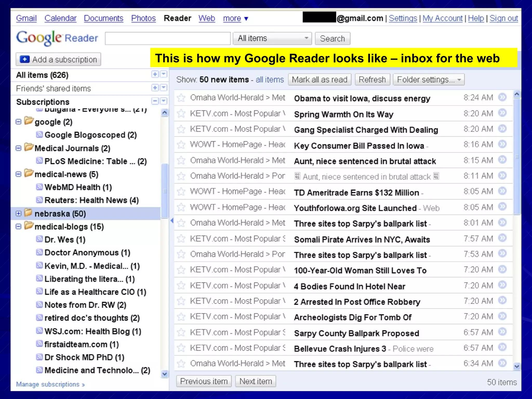The width and height of the screenshot is (532, 399).
Task: Click the Google Reader logo
Action: pyautogui.click(x=57, y=38)
